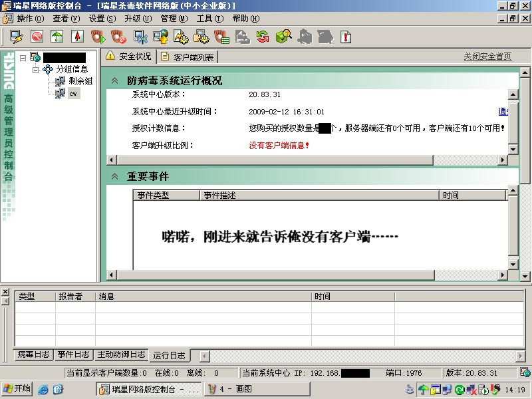The width and height of the screenshot is (532, 399).
Task: Click the document with lightning and gear icon
Action: 181,37
